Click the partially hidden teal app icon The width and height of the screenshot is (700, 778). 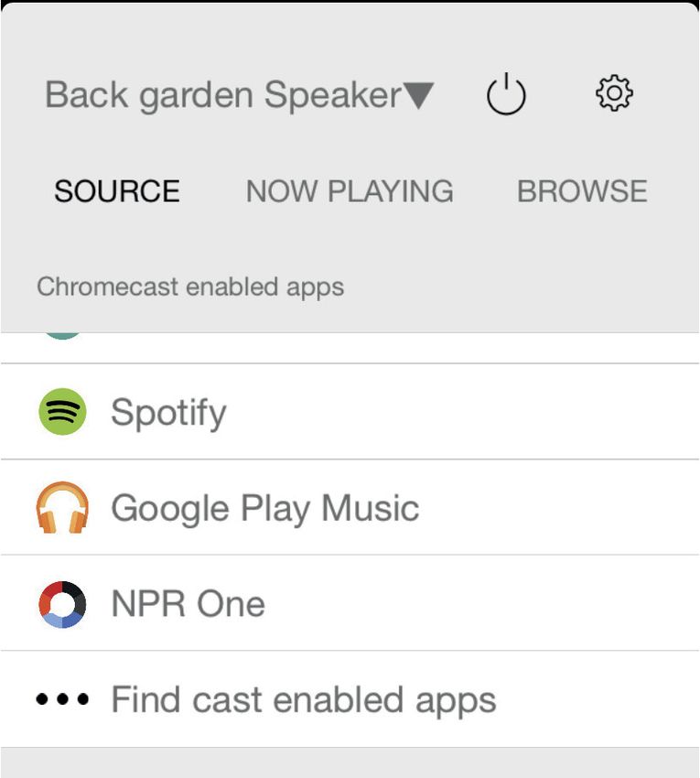point(62,336)
